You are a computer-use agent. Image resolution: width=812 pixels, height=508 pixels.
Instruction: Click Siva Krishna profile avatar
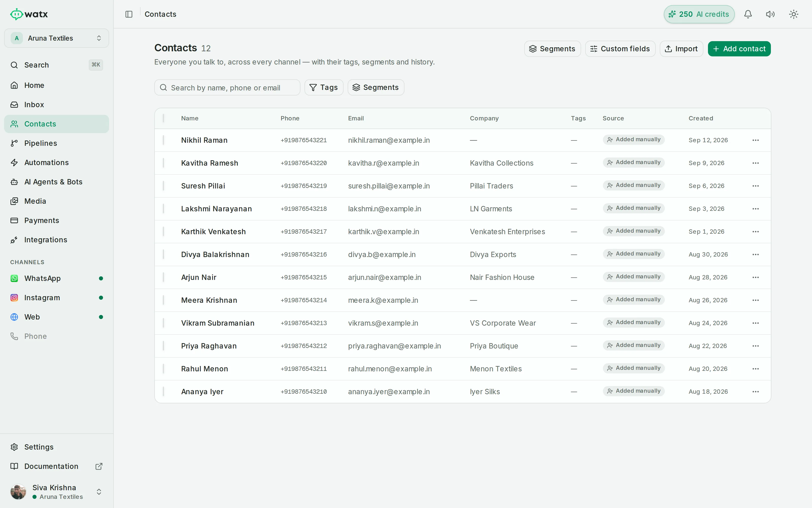coord(18,491)
